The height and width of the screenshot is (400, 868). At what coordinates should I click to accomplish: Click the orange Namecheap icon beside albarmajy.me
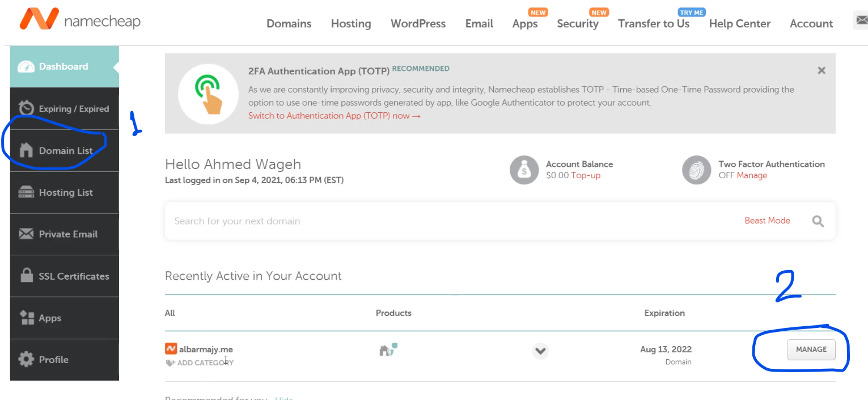[171, 349]
